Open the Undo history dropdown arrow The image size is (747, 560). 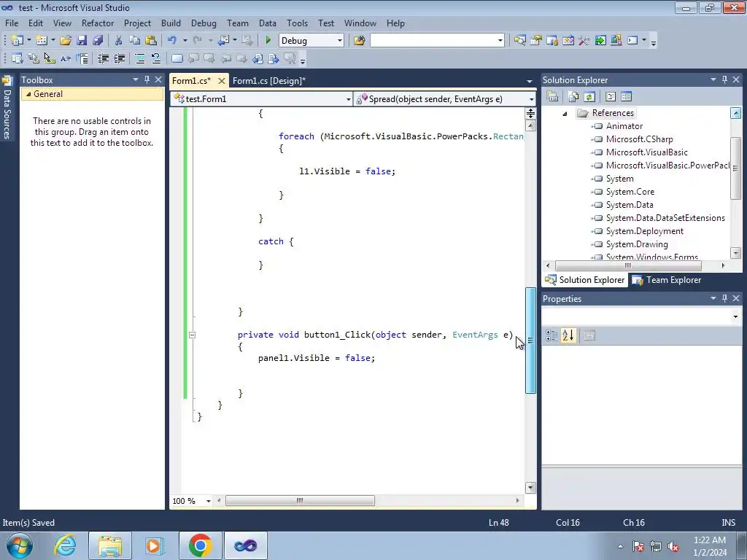click(x=185, y=41)
